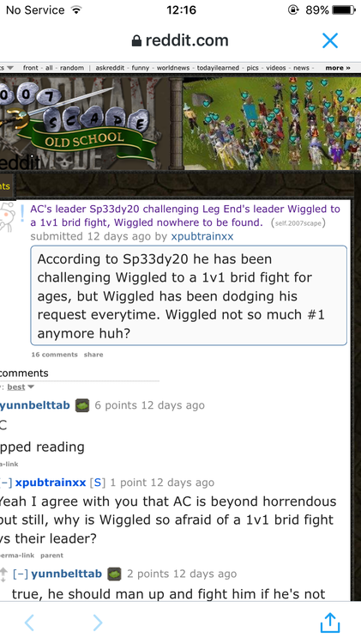The height and width of the screenshot is (644, 361).
Task: Go to the worldnews subreddit link
Action: (173, 68)
